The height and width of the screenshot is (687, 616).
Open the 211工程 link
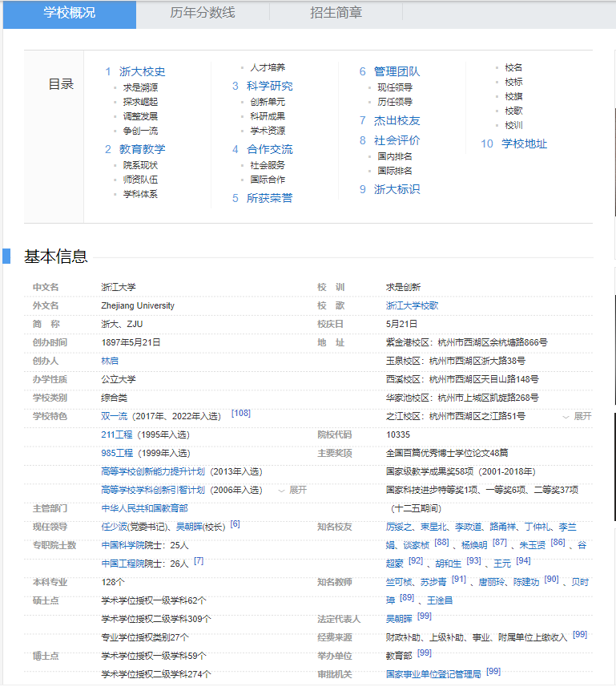coord(117,434)
